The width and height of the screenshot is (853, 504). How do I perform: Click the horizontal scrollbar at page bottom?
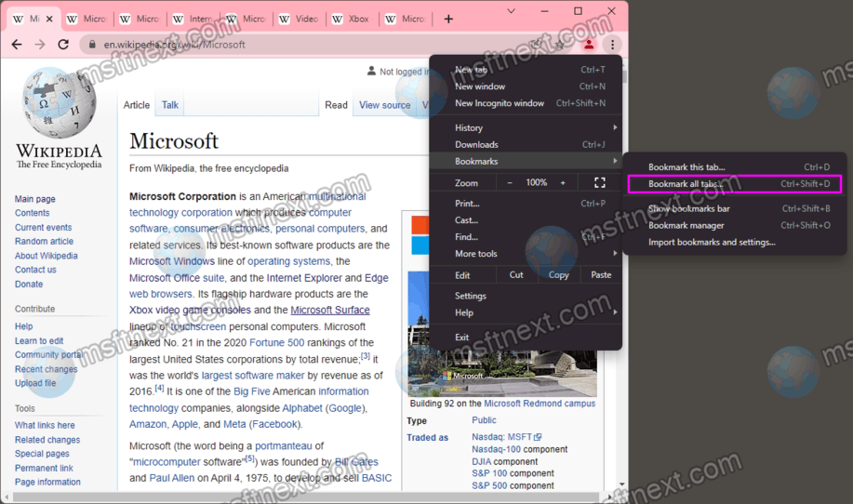point(306,497)
